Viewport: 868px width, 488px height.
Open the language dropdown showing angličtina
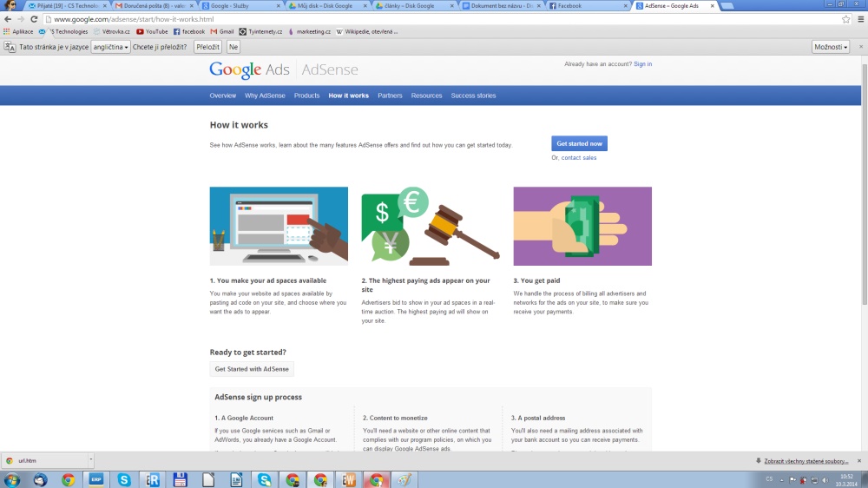[x=111, y=47]
